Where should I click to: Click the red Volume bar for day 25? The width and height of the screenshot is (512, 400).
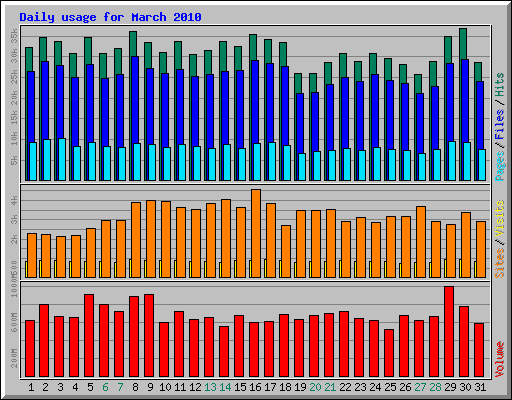[x=389, y=353]
